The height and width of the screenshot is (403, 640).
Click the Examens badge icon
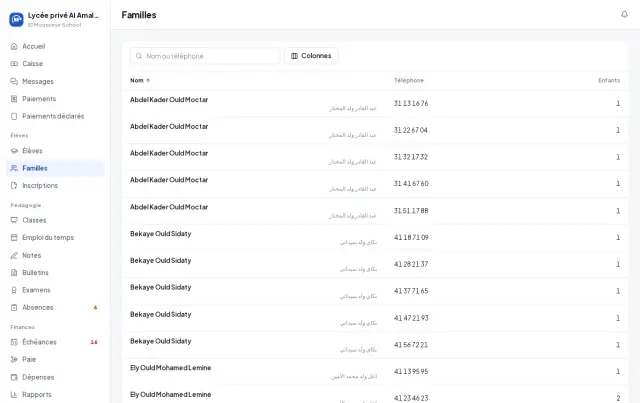14,290
